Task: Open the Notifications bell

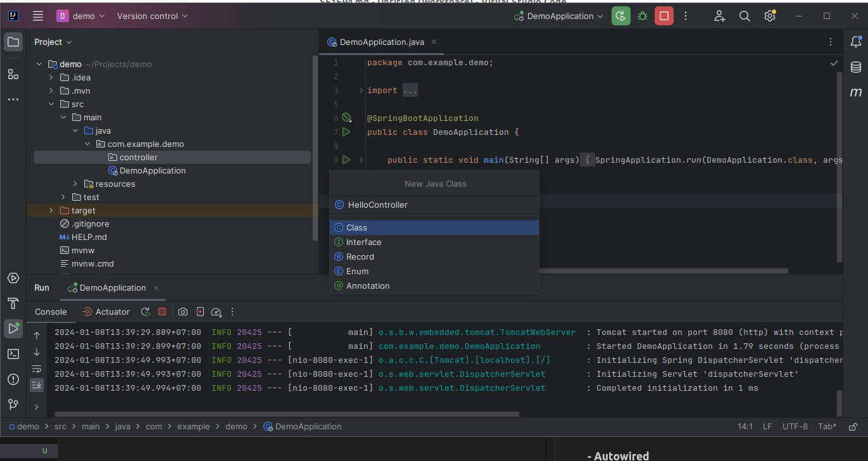Action: pos(856,42)
